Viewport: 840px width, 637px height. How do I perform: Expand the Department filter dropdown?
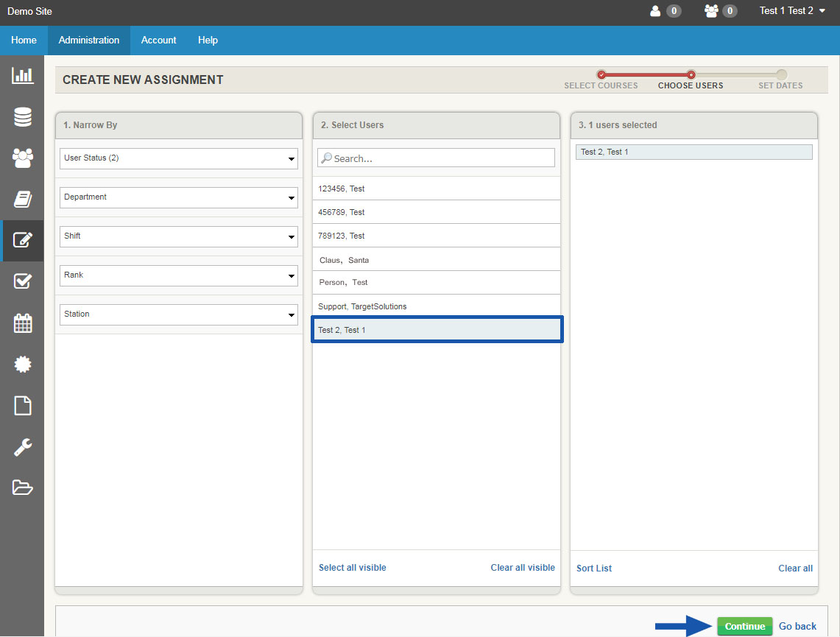point(178,197)
